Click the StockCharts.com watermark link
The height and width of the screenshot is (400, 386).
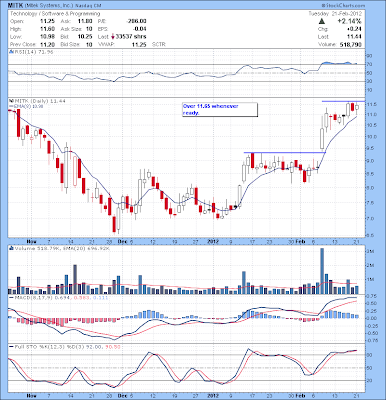(343, 6)
